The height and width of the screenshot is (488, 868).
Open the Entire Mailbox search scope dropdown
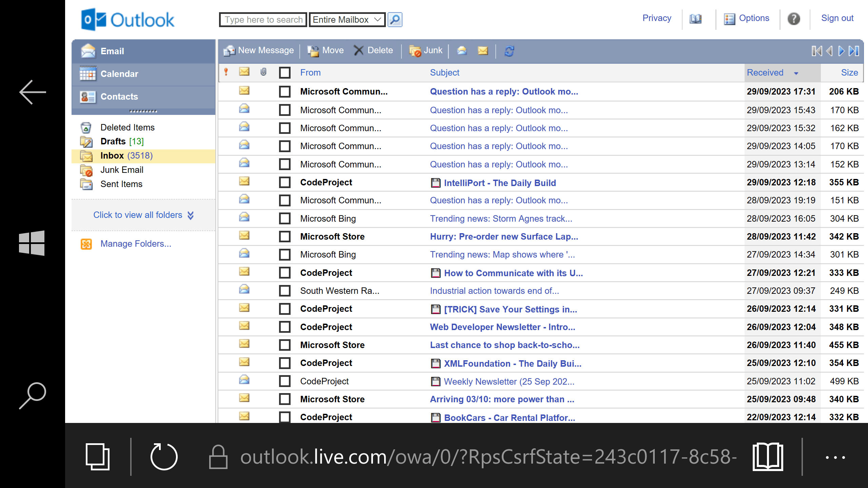pyautogui.click(x=347, y=20)
